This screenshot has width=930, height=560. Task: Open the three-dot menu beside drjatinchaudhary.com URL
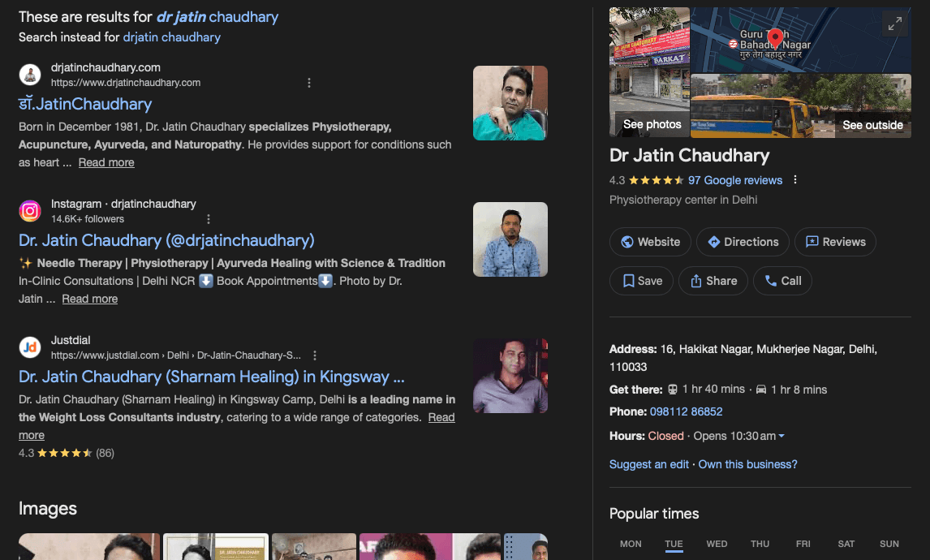[x=309, y=83]
